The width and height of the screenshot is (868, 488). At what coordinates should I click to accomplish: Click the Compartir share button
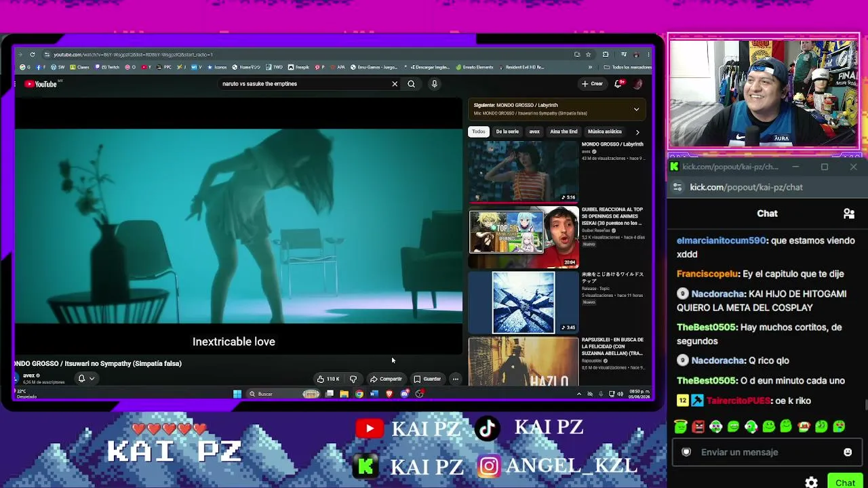(386, 379)
